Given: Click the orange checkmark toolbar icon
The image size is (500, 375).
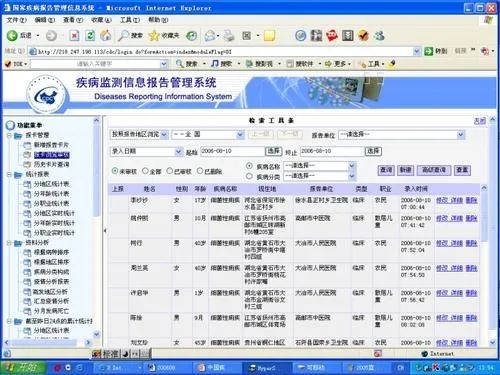Looking at the screenshot, I should pyautogui.click(x=363, y=36).
